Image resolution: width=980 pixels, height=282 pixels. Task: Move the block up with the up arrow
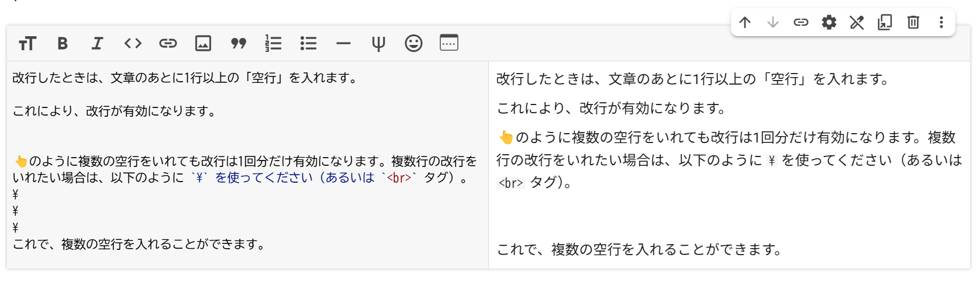[744, 23]
